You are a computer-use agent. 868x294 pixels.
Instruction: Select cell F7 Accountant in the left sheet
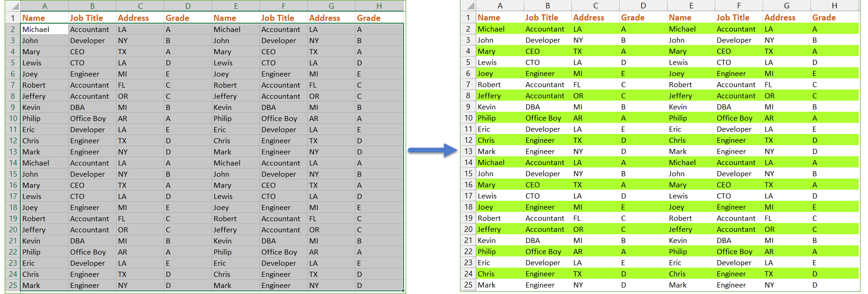[284, 85]
